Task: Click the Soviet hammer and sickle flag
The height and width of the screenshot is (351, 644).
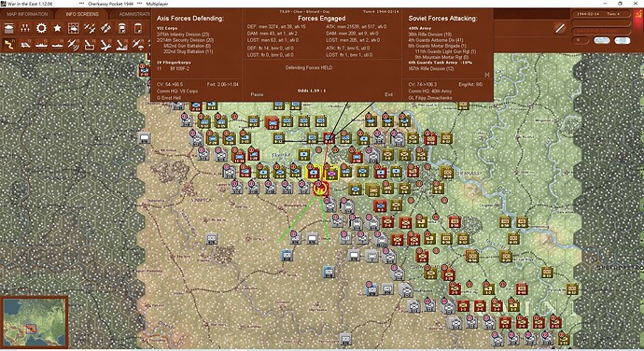Action: pyautogui.click(x=637, y=14)
